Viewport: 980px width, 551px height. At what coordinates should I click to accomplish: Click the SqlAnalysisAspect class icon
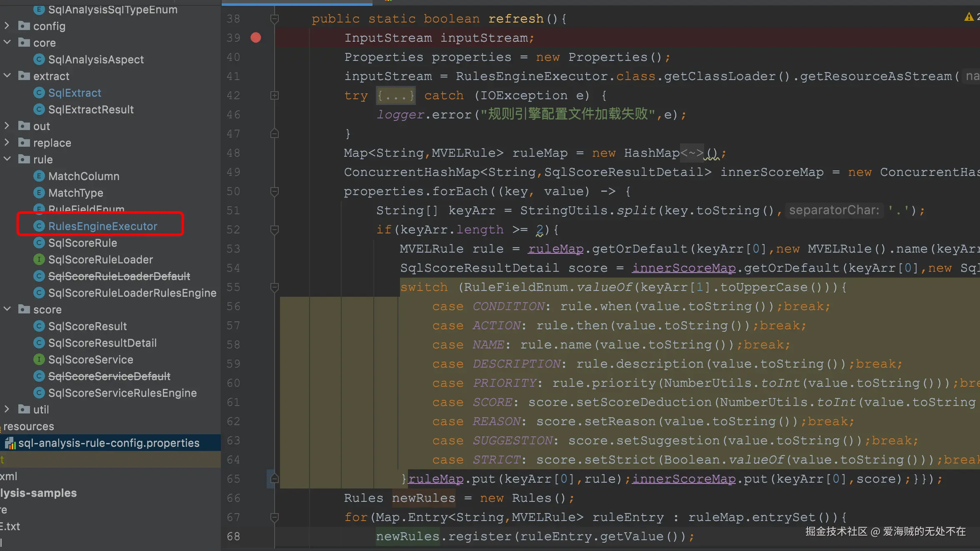tap(39, 60)
